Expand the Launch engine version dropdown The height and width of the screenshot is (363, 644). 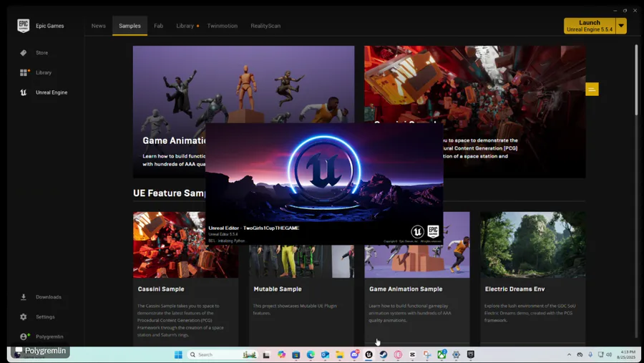(621, 26)
